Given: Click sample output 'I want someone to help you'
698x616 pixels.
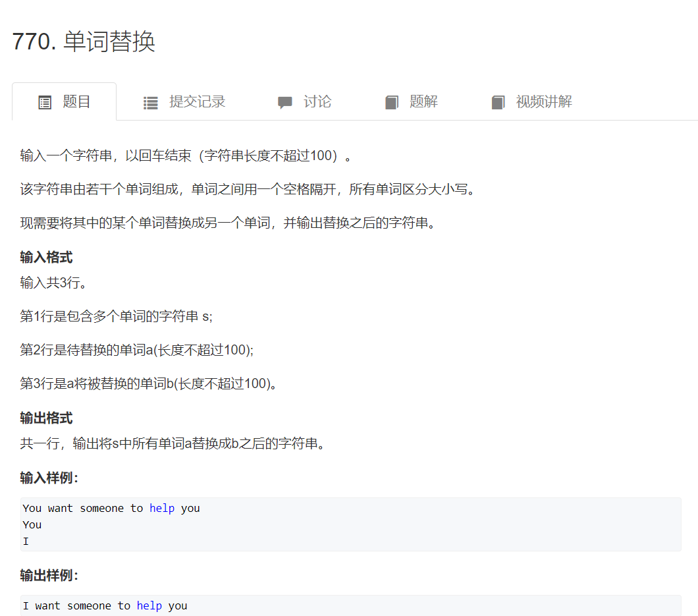Looking at the screenshot, I should 105,605.
